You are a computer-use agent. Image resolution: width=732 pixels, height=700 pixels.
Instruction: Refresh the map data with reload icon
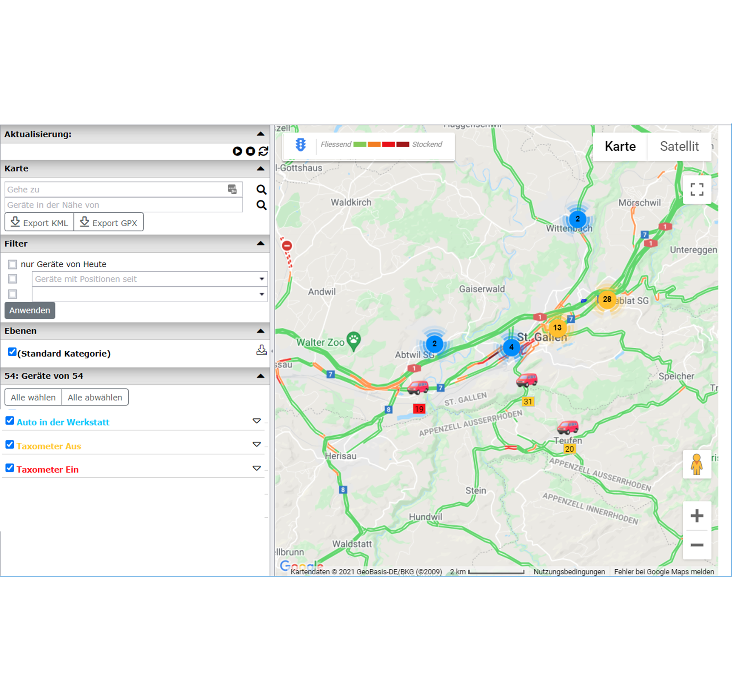(x=263, y=151)
